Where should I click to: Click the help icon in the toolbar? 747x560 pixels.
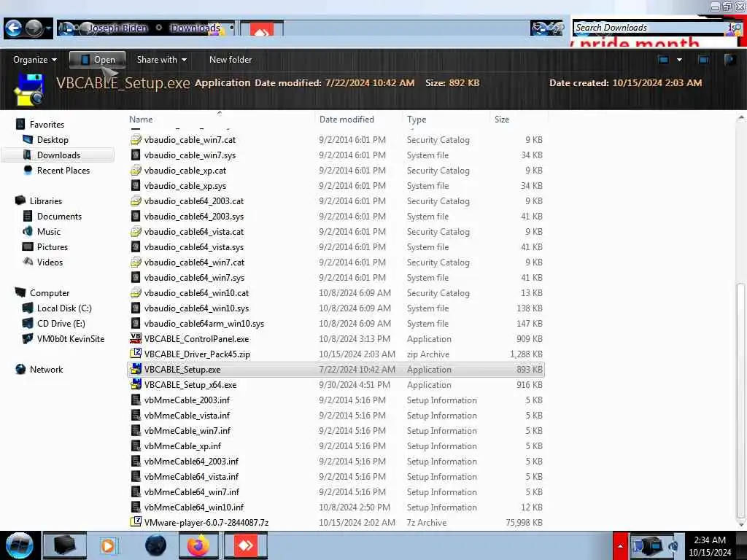729,60
